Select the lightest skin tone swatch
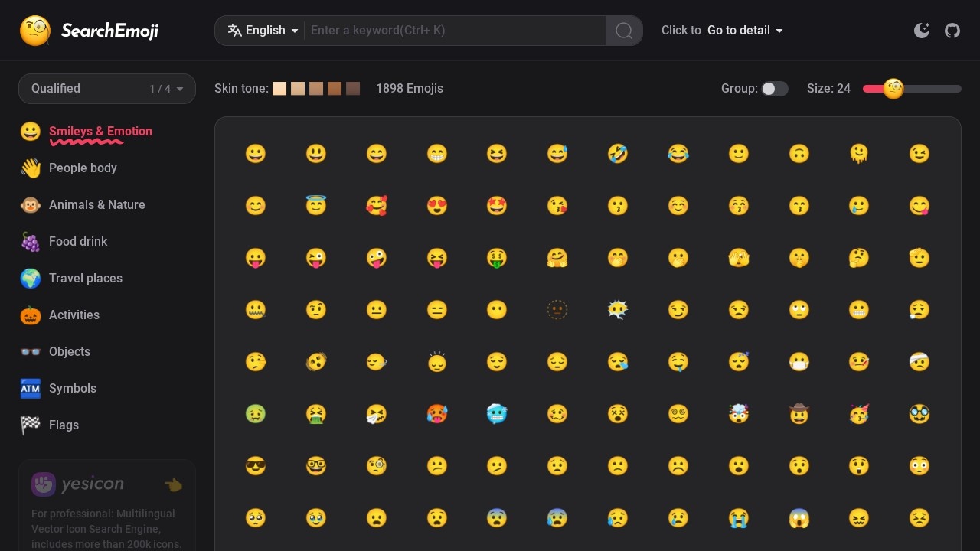 point(279,88)
